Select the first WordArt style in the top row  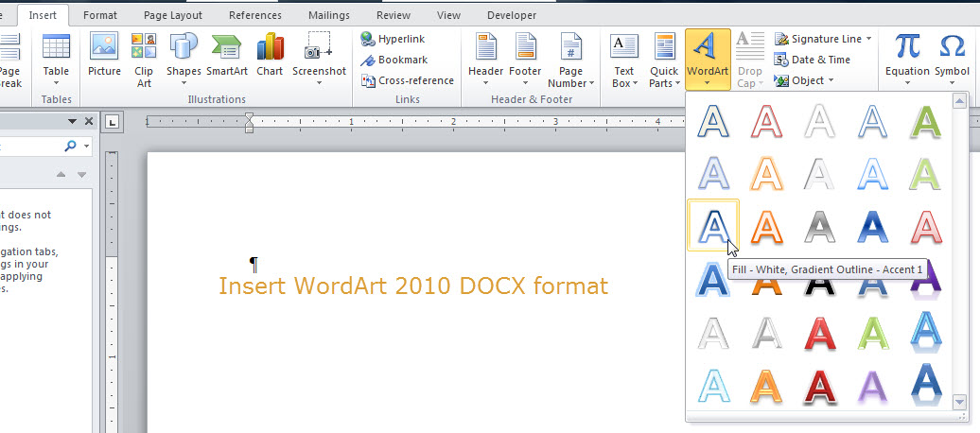(713, 121)
